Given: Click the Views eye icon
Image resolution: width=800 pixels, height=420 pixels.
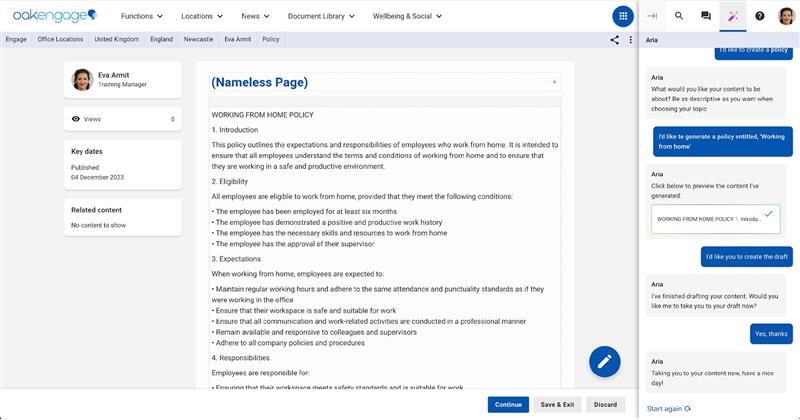Looking at the screenshot, I should (x=76, y=119).
